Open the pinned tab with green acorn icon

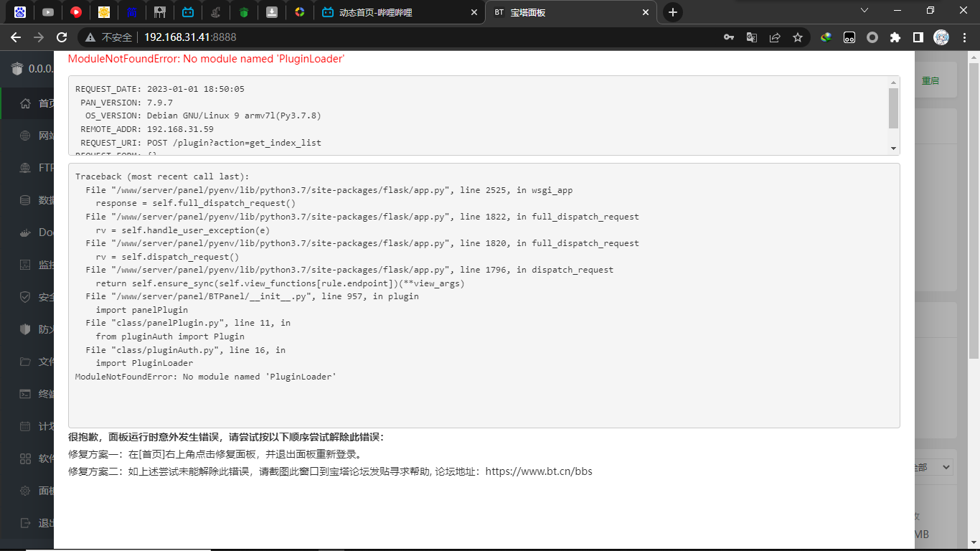pos(244,12)
